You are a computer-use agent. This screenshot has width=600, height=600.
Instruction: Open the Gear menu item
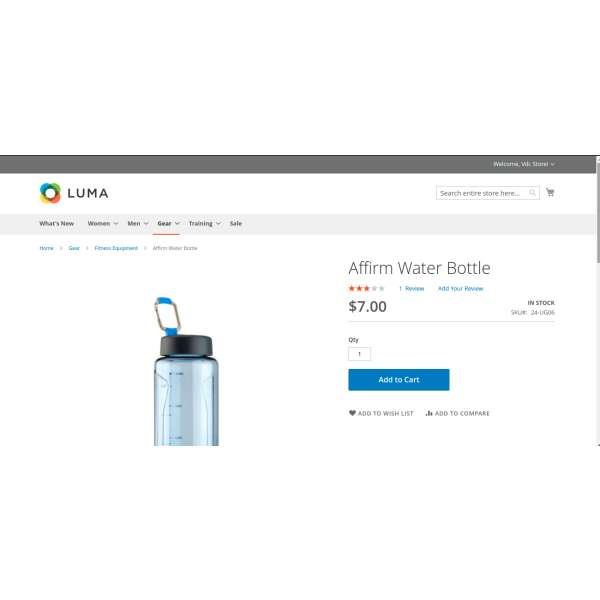coord(164,223)
